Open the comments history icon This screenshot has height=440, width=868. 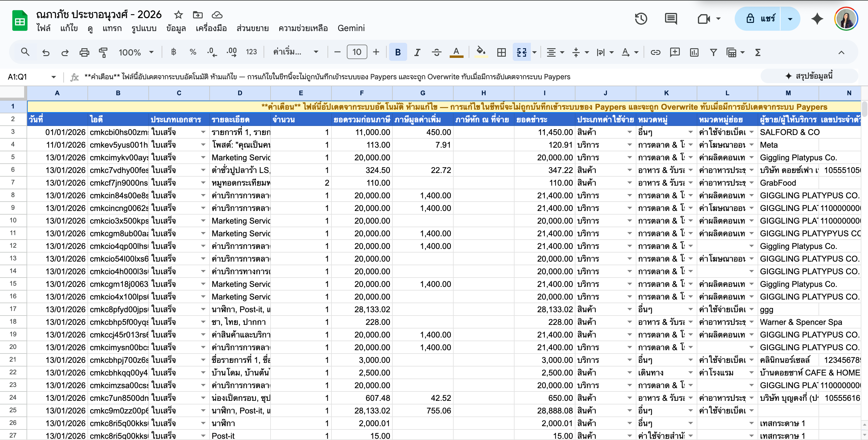click(x=670, y=19)
